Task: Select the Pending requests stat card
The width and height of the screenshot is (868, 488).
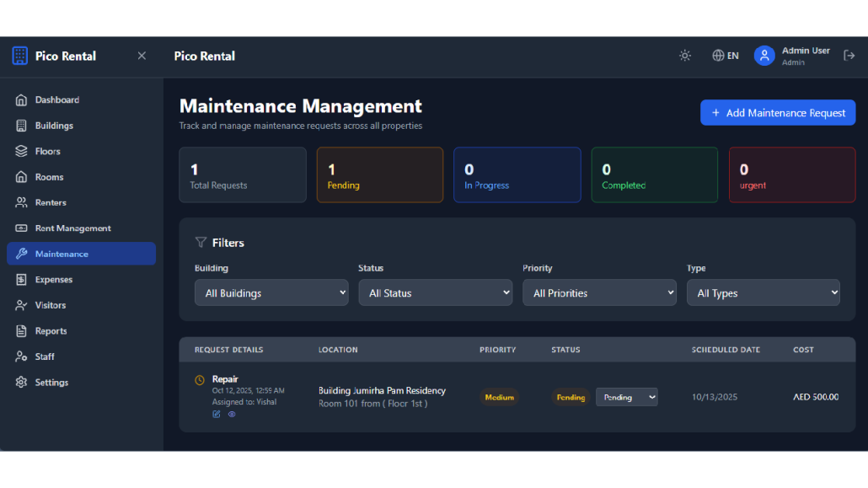Action: tap(379, 175)
